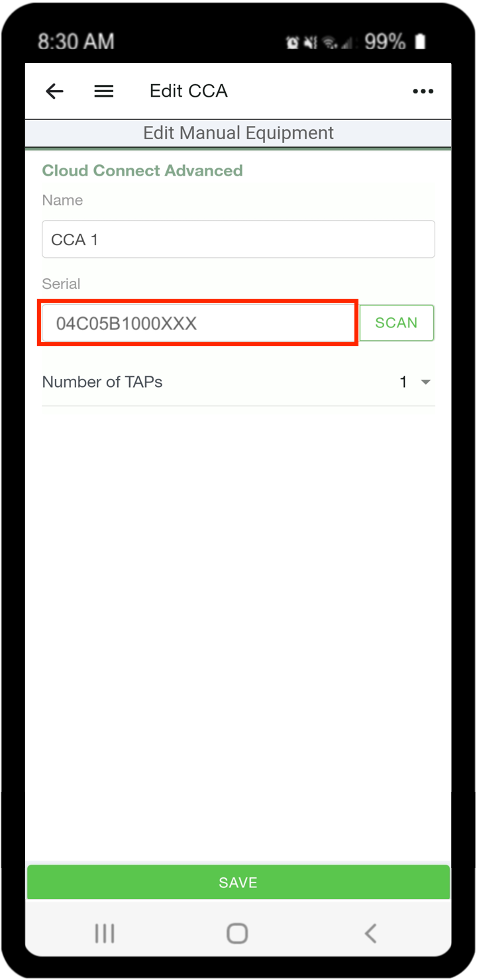Focus the Name field containing CCA 1

[238, 239]
